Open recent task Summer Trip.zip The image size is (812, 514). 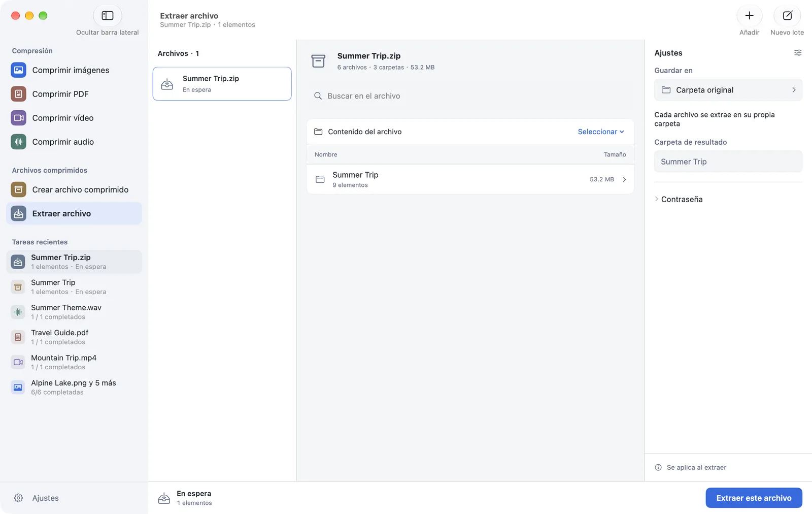(74, 262)
